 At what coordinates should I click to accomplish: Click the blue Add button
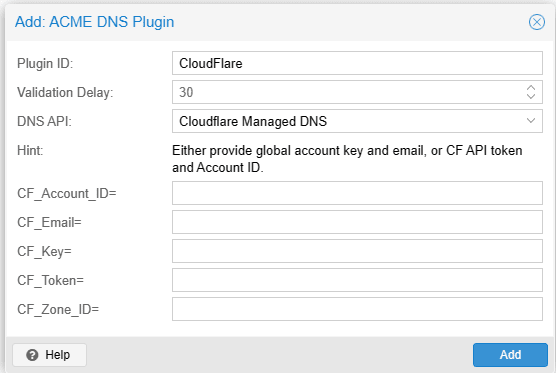click(510, 355)
